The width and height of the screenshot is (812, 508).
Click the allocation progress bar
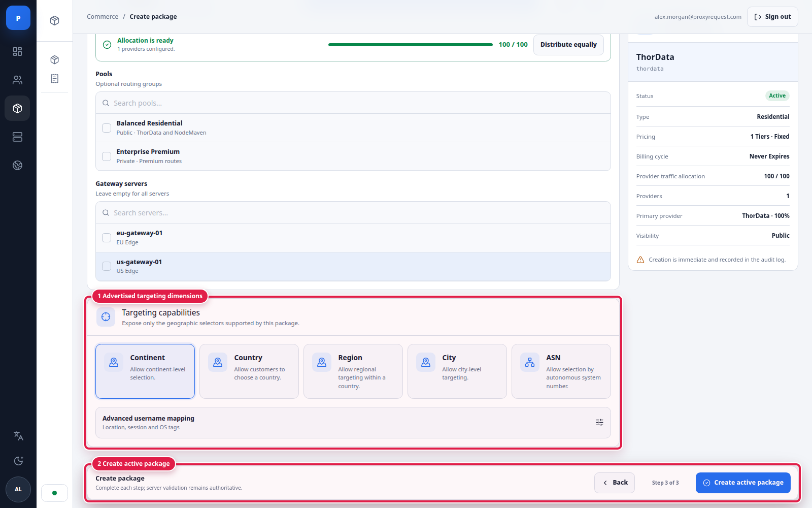pos(410,45)
